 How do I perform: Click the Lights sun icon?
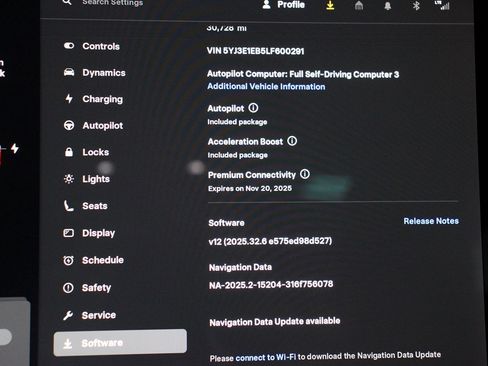(x=69, y=179)
